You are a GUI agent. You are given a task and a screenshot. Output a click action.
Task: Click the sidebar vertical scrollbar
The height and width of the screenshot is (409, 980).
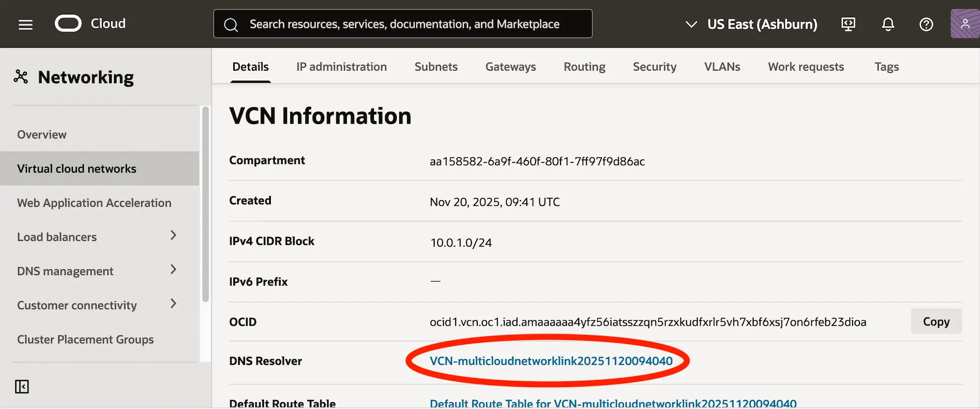pos(205,204)
